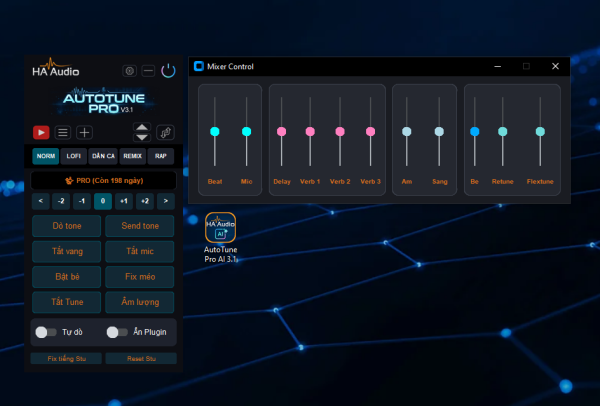The width and height of the screenshot is (600, 406).
Task: Shift tone up with the > button
Action: coord(166,201)
